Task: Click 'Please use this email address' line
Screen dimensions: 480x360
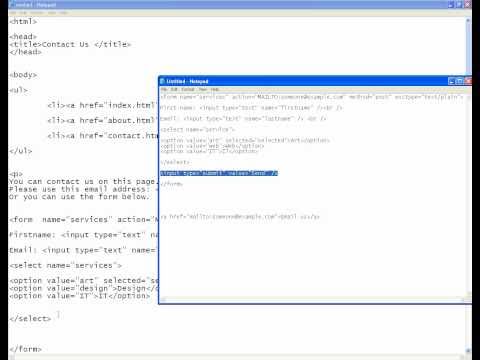Action: pos(84,189)
